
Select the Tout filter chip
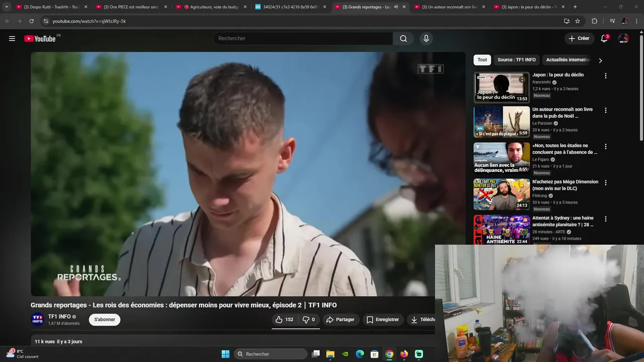tap(482, 60)
